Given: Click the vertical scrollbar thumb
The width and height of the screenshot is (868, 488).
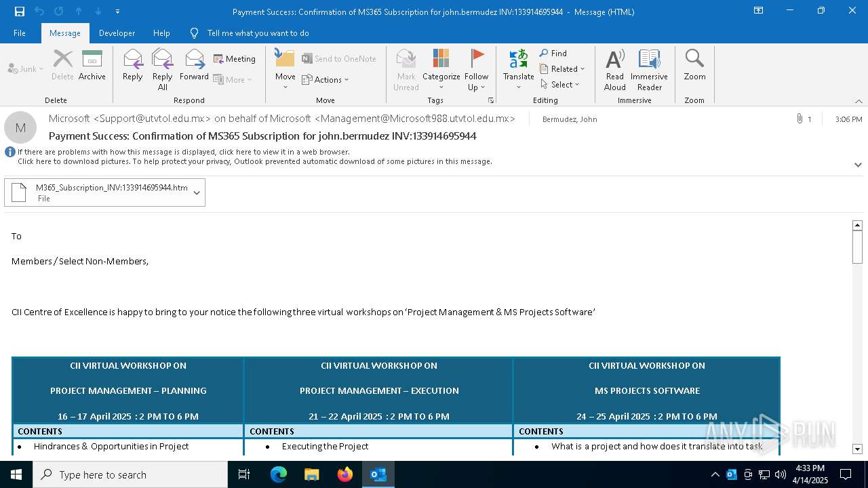Looking at the screenshot, I should pyautogui.click(x=857, y=247).
